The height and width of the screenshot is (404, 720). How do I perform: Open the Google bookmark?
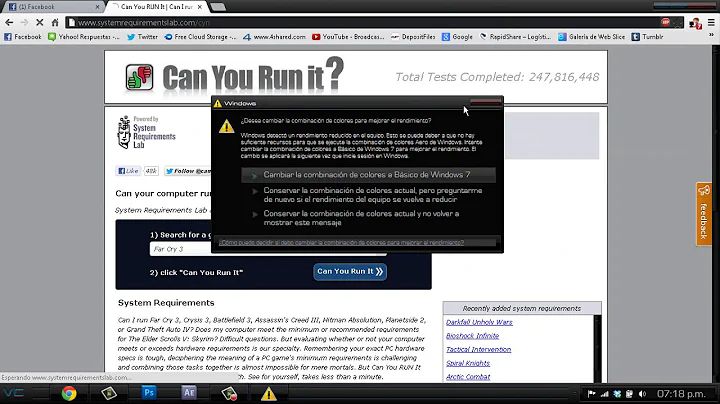pyautogui.click(x=457, y=37)
